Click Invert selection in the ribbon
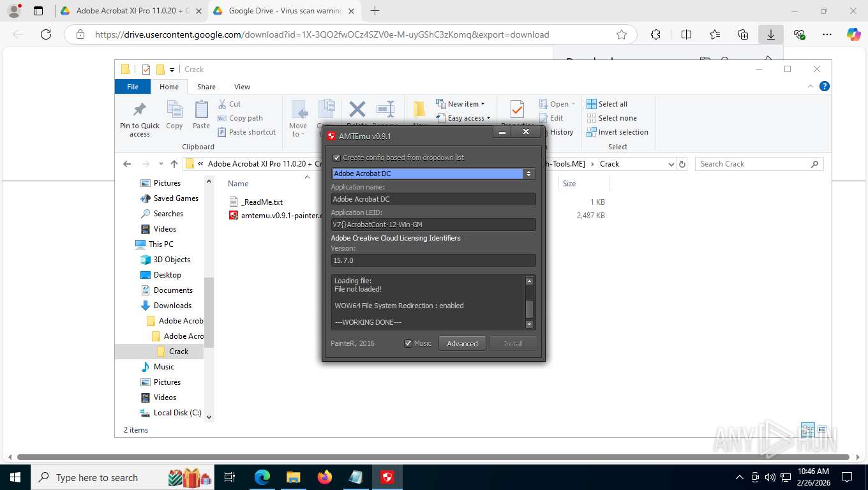The width and height of the screenshot is (868, 490). [617, 132]
